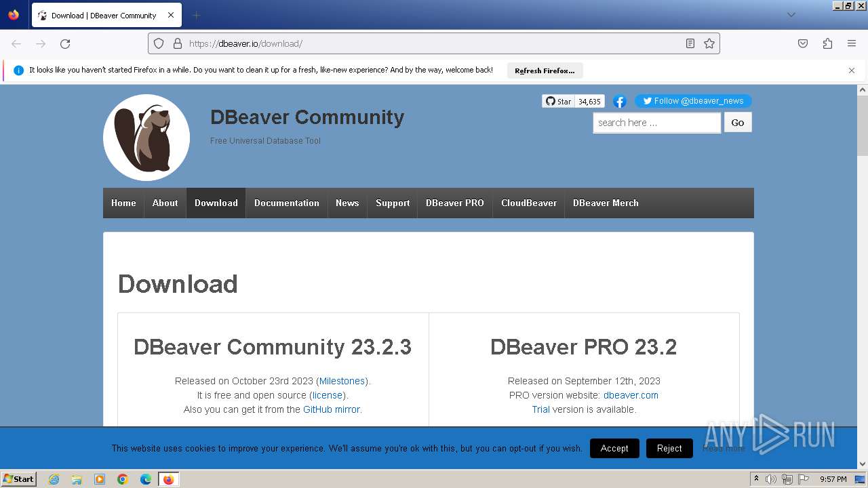The width and height of the screenshot is (868, 488).
Task: Click the Action Center flag icon
Action: 804,479
